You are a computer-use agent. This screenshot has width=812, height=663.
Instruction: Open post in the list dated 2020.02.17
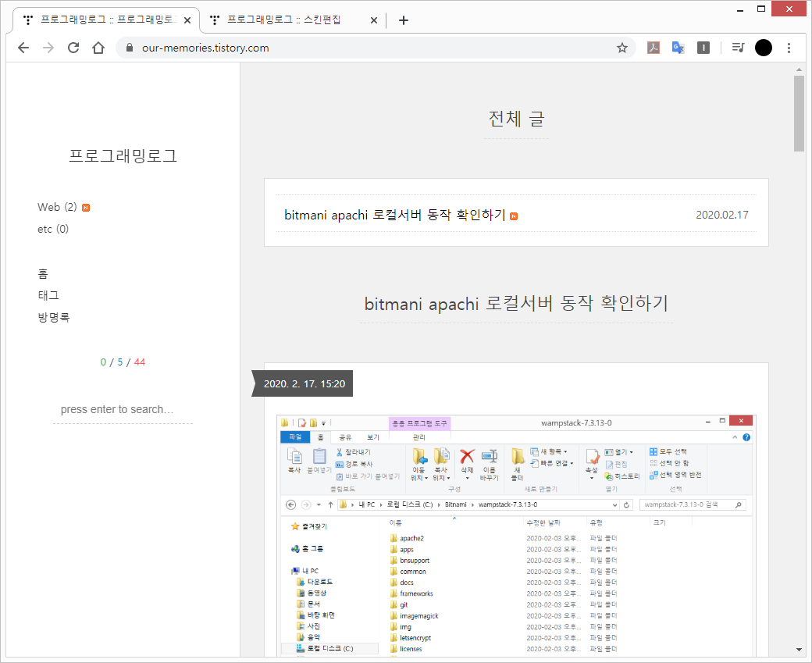pyautogui.click(x=394, y=215)
